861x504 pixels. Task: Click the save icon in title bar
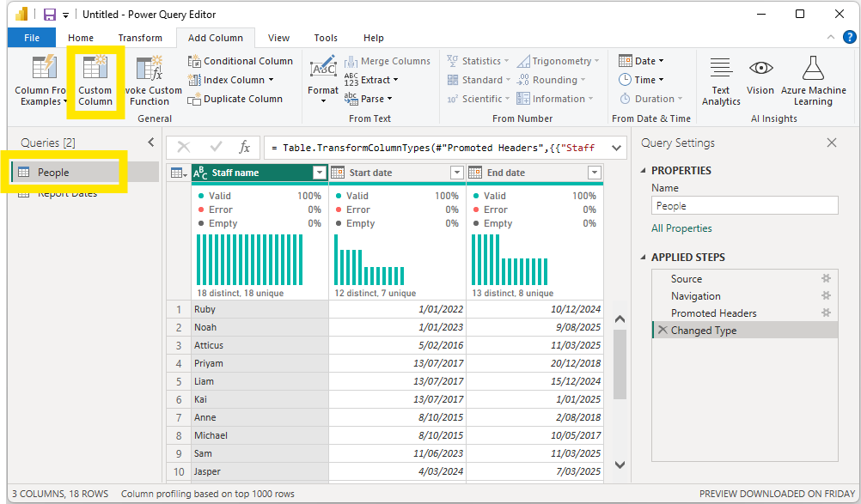50,15
